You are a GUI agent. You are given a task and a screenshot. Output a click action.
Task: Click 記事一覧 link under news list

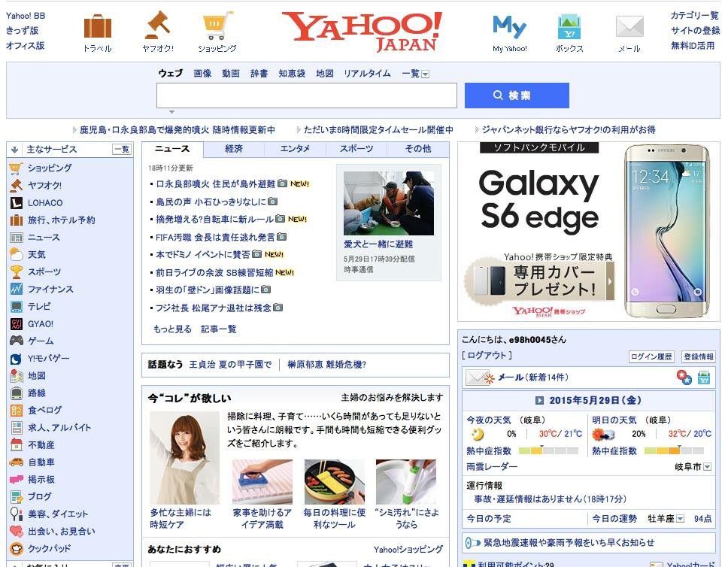click(219, 329)
